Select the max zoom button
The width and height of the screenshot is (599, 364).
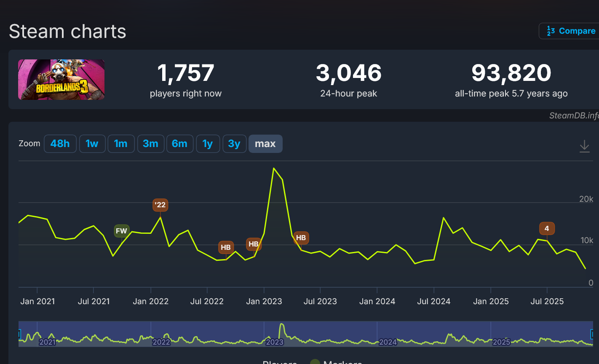point(265,144)
